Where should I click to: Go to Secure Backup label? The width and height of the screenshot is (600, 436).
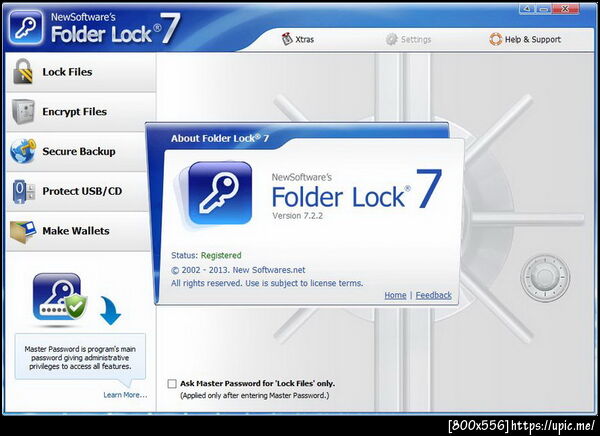[79, 152]
